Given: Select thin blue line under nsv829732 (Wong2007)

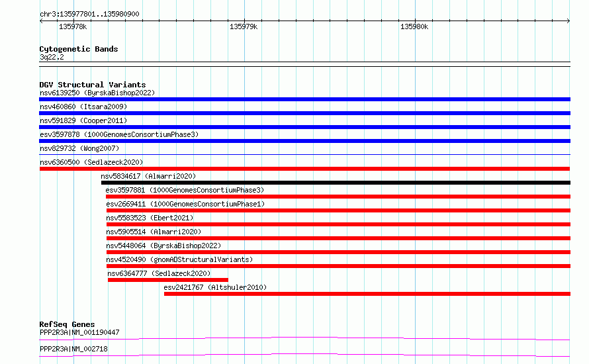Looking at the screenshot, I should [304, 154].
